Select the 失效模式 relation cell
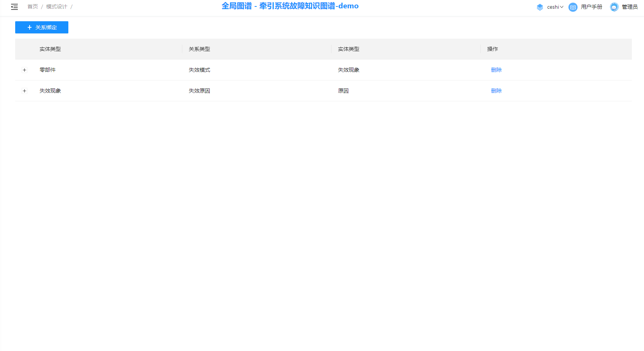 (199, 70)
